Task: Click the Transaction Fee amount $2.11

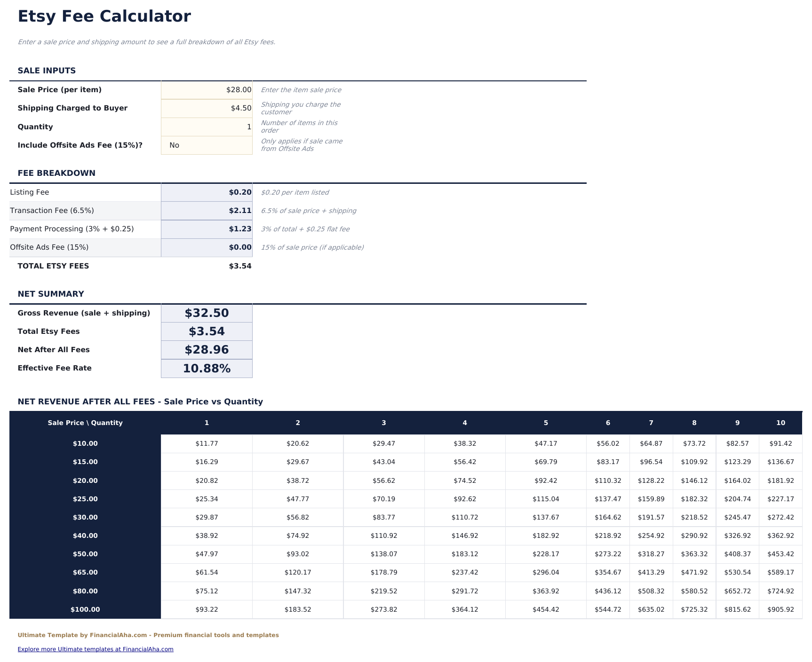Action: [x=206, y=210]
